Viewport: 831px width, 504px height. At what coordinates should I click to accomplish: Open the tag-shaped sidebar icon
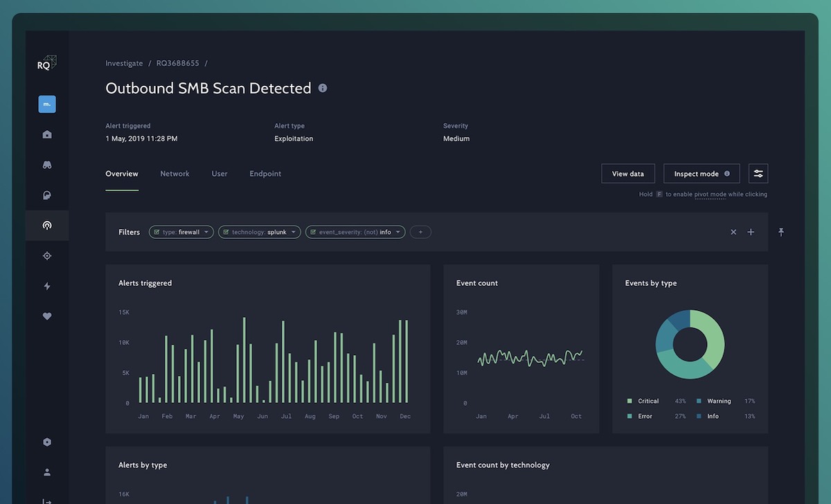click(47, 195)
